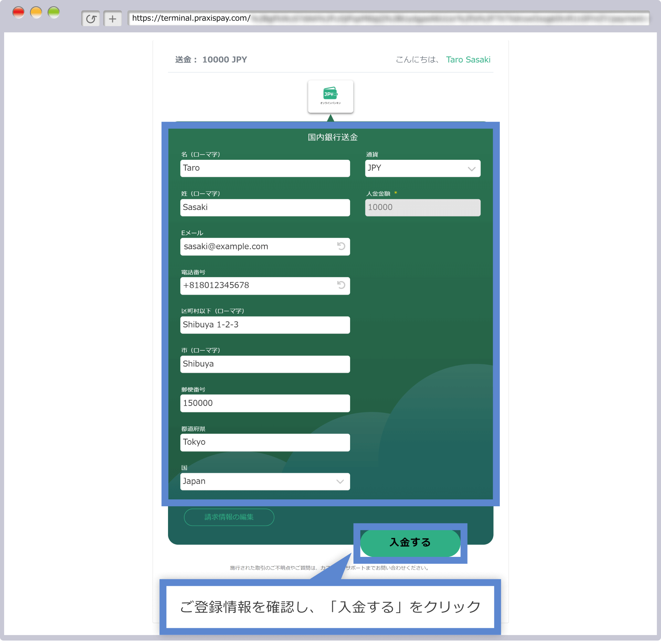Click the 請求情報の編集 button
661x644 pixels.
click(229, 517)
